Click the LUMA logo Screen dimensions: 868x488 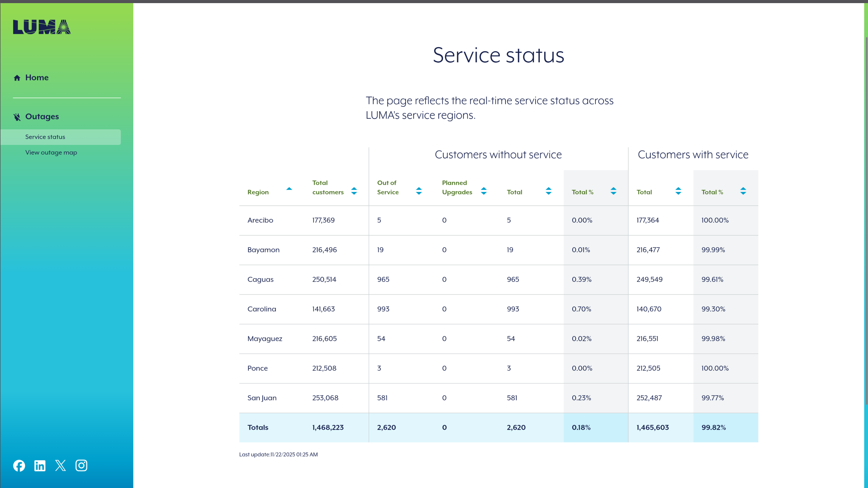tap(42, 27)
